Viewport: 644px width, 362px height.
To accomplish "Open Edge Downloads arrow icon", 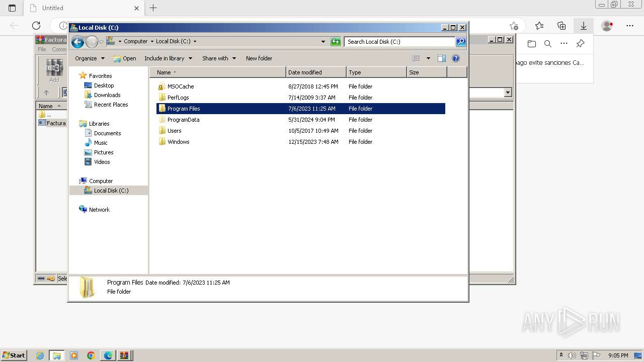I will pos(584,26).
